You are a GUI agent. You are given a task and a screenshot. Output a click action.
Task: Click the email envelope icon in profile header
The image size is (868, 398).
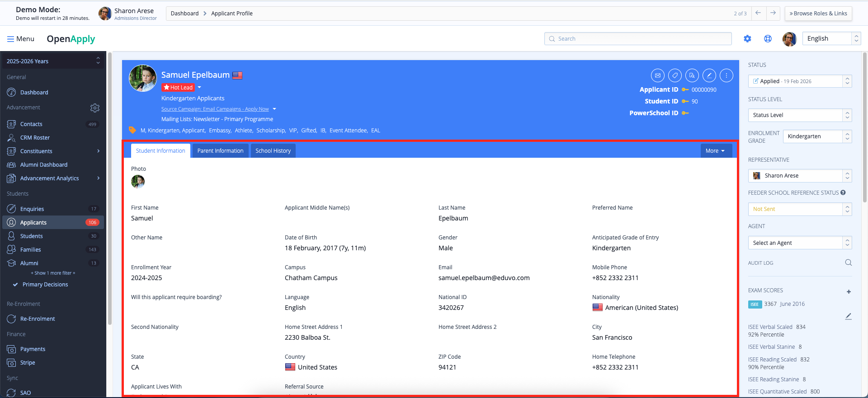[658, 75]
